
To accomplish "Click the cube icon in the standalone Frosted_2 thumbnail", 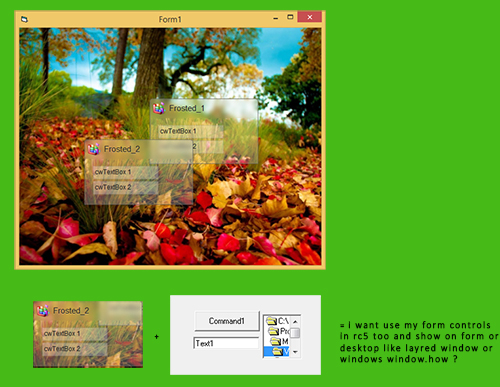I will pos(43,310).
